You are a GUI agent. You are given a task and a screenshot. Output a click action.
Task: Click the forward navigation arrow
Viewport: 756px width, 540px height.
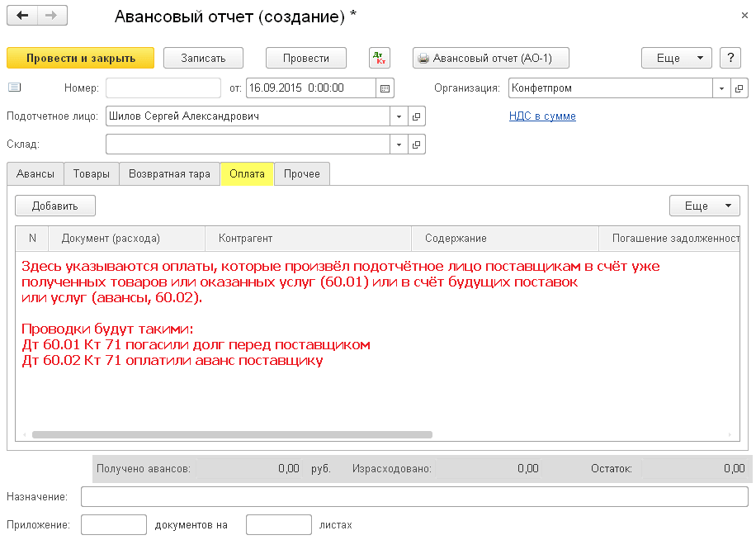[52, 17]
